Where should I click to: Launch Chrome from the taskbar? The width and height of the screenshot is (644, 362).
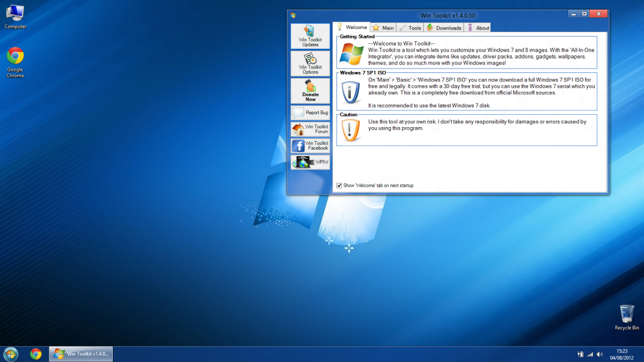click(36, 354)
